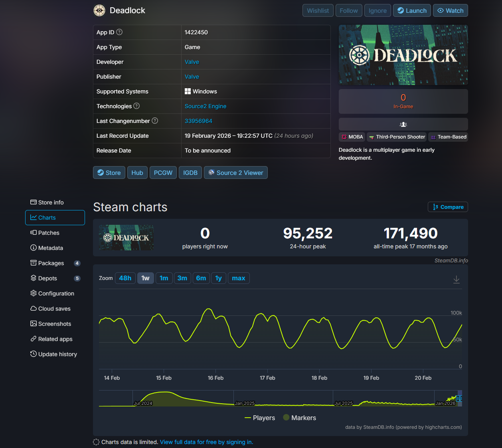Viewport: 502px width, 448px height.
Task: Click the Team-Based tag icon
Action: tap(433, 137)
